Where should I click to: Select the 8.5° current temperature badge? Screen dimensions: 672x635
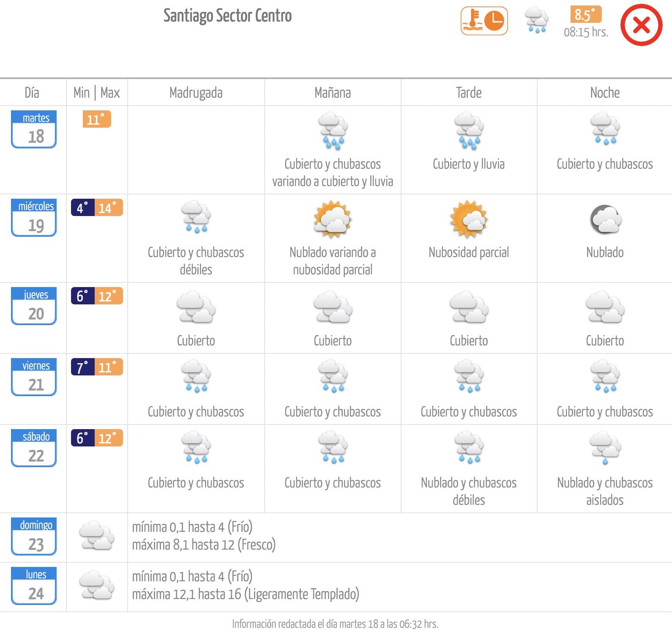586,14
